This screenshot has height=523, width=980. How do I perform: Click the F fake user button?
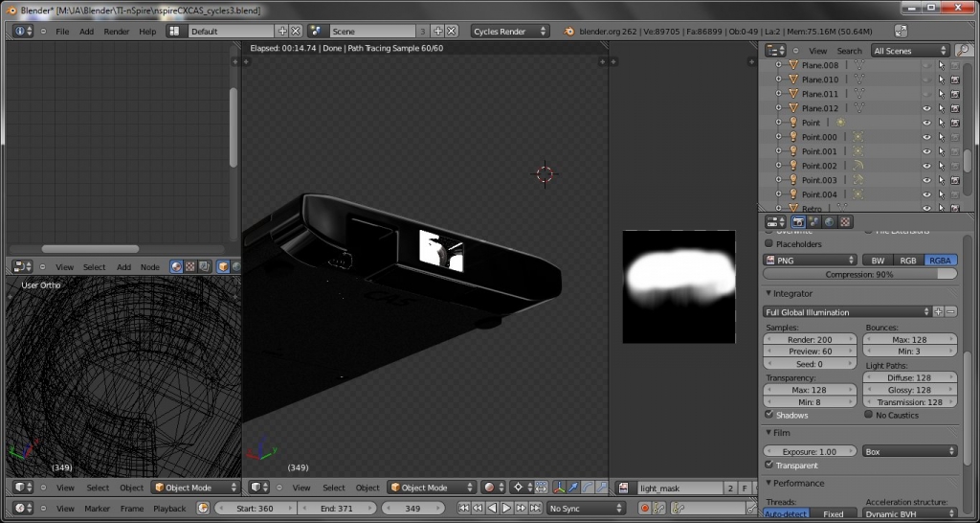(x=745, y=488)
